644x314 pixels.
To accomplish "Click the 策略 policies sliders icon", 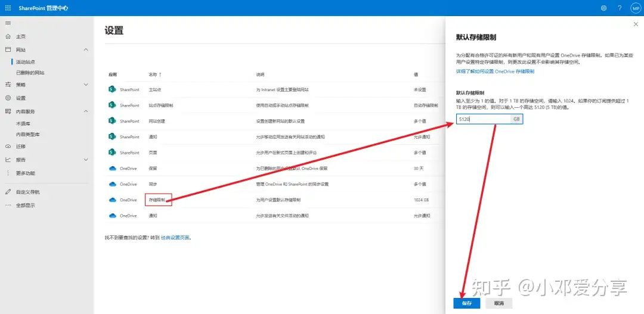I will point(8,85).
